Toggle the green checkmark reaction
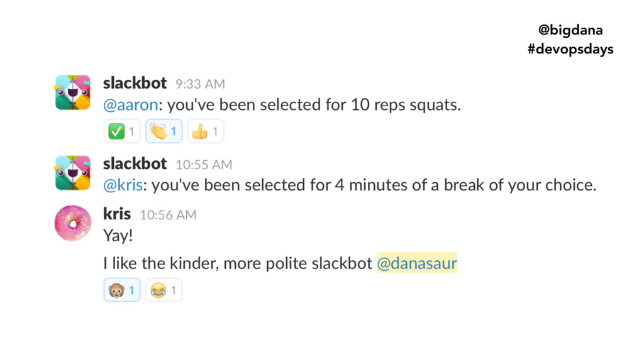Viewport: 644px width, 362px height. click(x=122, y=131)
